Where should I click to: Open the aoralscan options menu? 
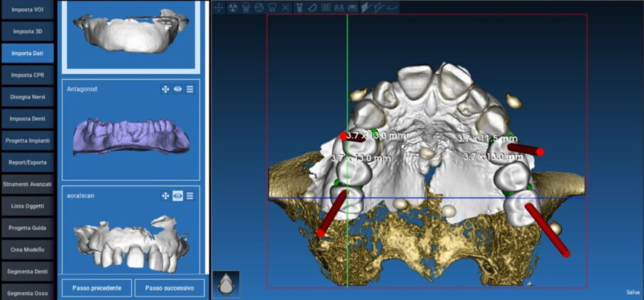click(190, 195)
